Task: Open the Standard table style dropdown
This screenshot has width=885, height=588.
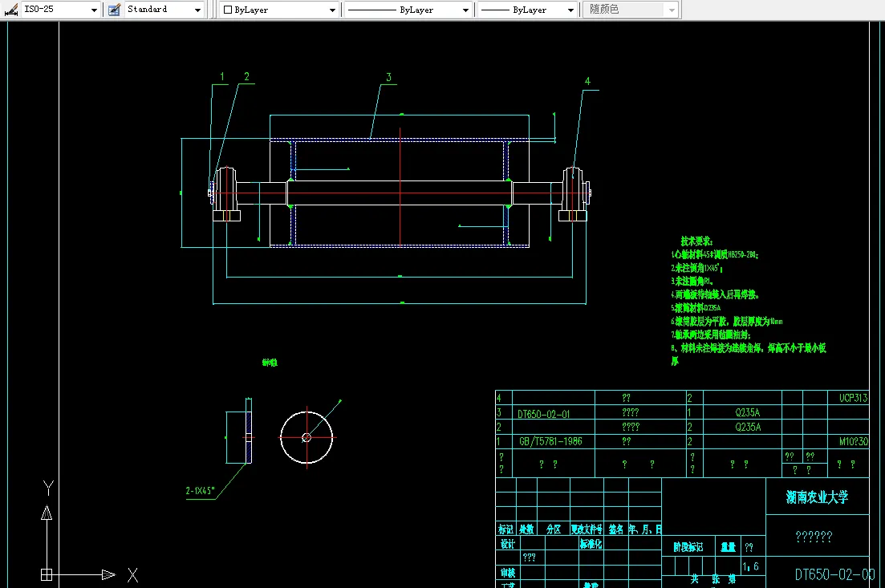Action: [197, 10]
